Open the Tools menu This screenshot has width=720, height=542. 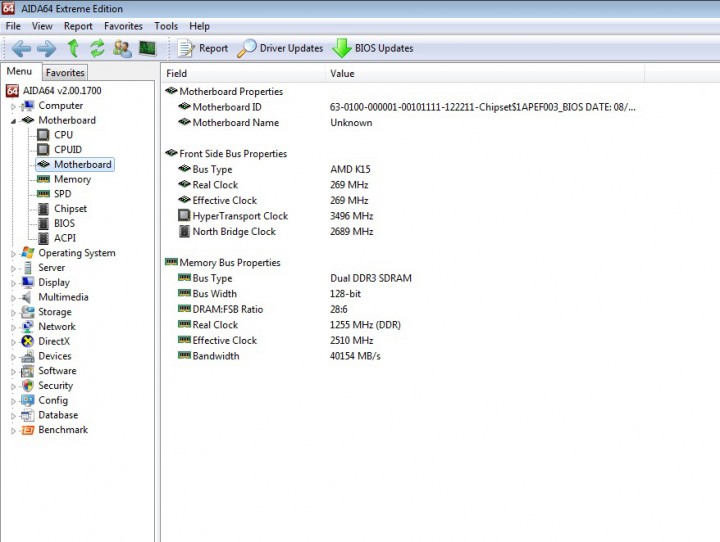[x=166, y=26]
